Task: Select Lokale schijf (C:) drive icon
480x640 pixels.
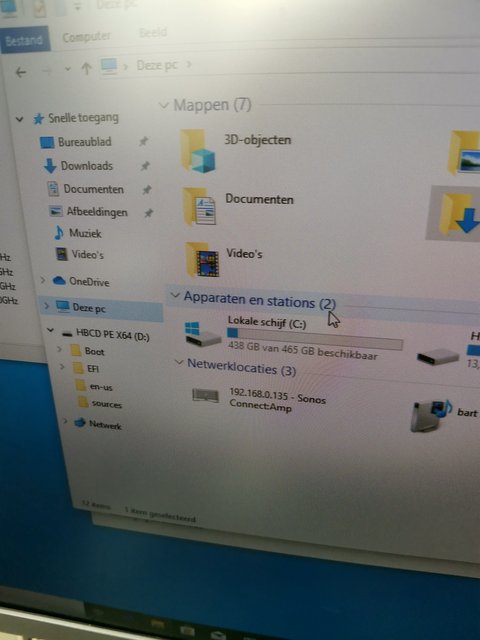Action: [x=202, y=334]
